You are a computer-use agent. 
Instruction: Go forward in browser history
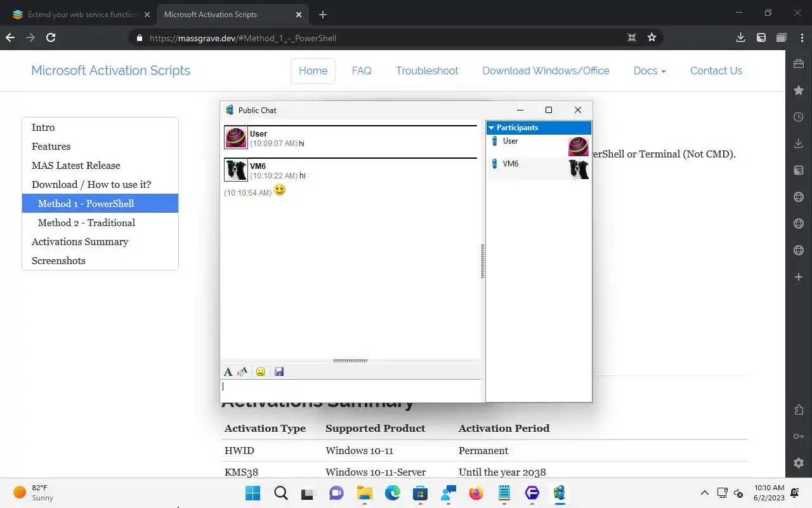[30, 37]
